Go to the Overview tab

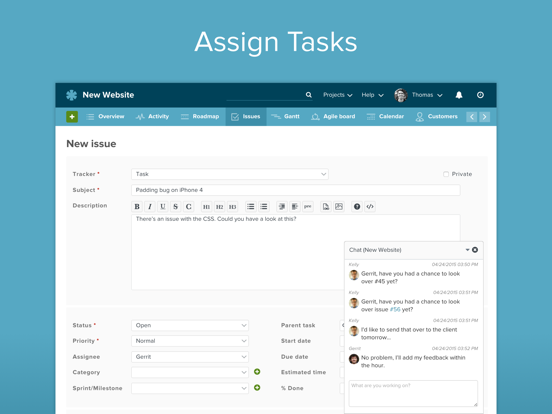tap(105, 117)
